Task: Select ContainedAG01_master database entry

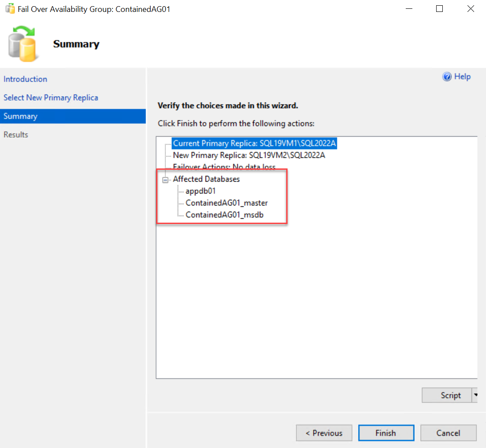Action: pyautogui.click(x=227, y=203)
